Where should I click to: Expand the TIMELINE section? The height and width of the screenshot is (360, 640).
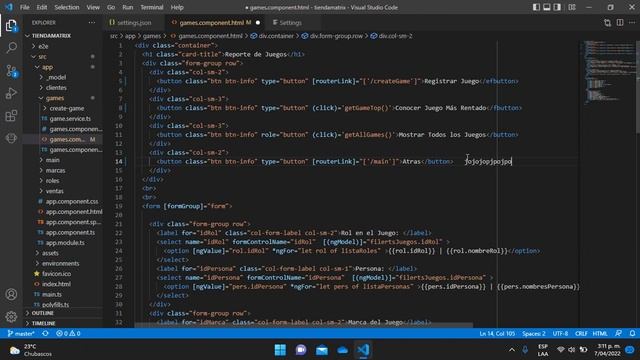(x=44, y=323)
